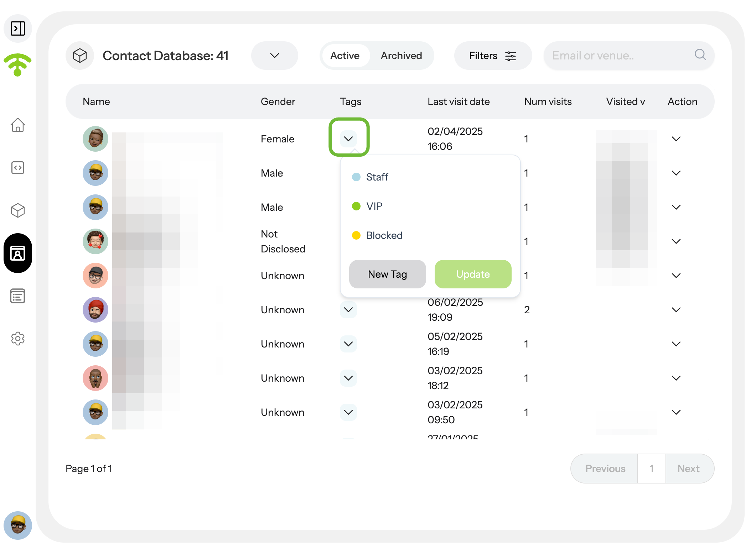Viewport: 756px width, 554px height.
Task: Switch to the Active tab
Action: [x=345, y=56]
